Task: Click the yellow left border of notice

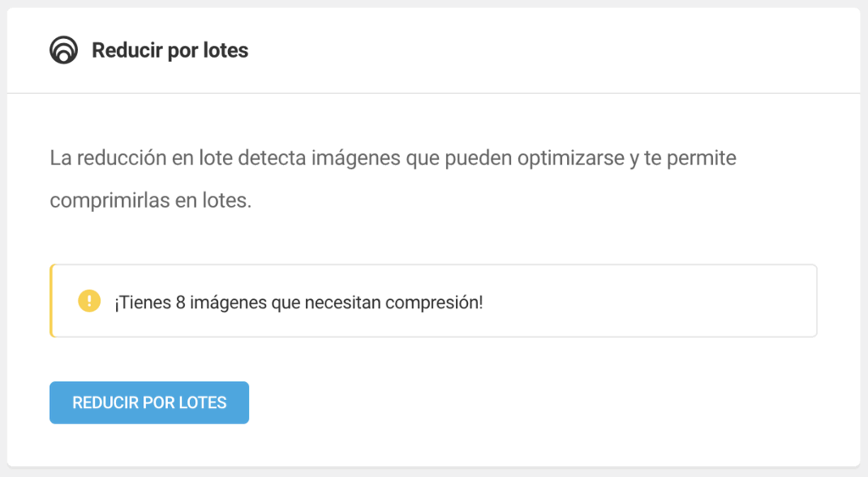Action: point(52,301)
